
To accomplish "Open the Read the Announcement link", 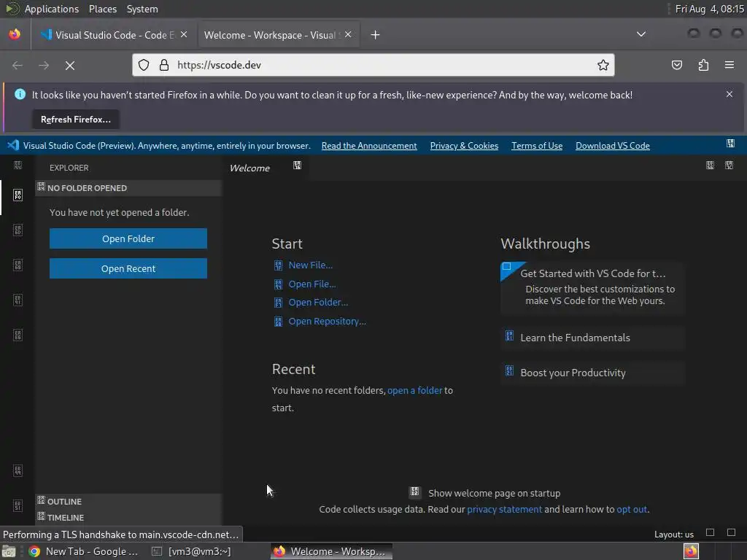I will click(x=369, y=146).
